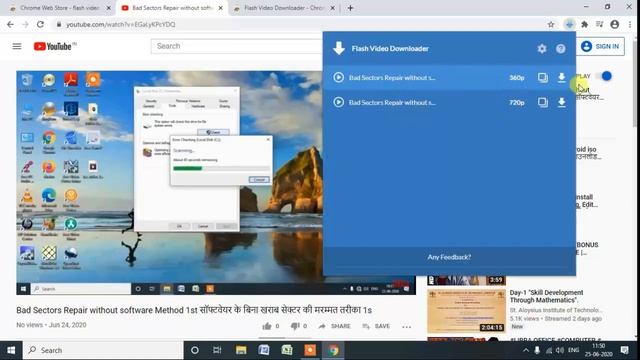Select the Bad Sectors Repair tab
Screen dimensions: 640x360
(x=172, y=8)
